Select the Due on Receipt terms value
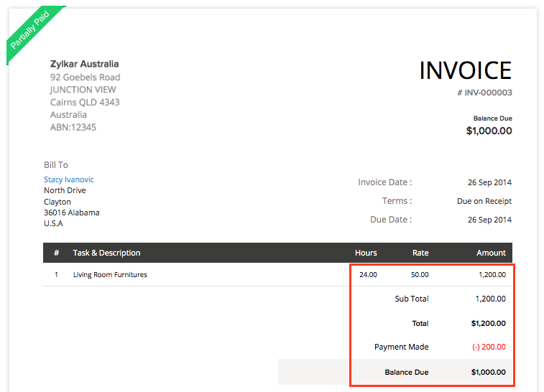 click(x=484, y=201)
